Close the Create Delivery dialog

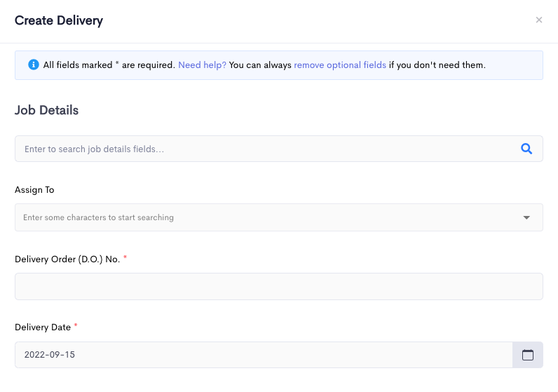point(539,20)
